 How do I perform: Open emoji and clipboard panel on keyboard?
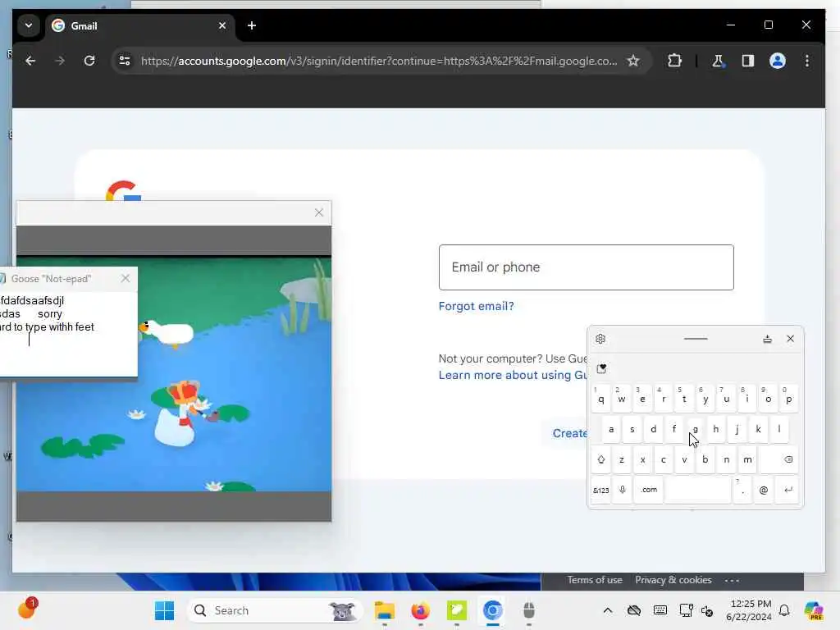[601, 368]
